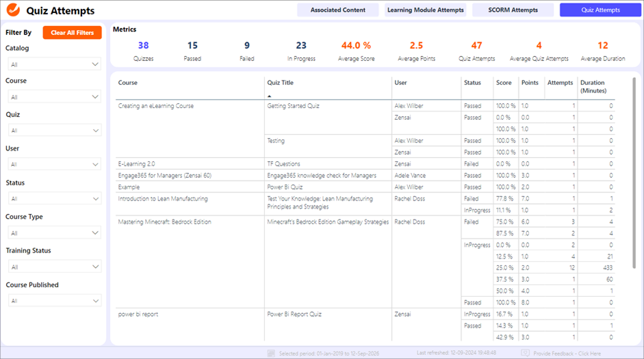Switch to the Associated Content tab
This screenshot has height=359, width=644.
point(338,10)
